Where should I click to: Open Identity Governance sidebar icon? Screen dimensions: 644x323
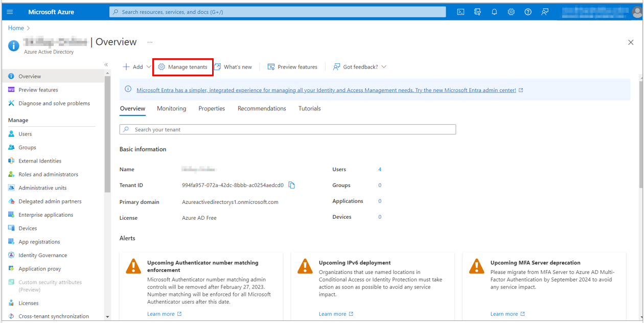tap(11, 255)
